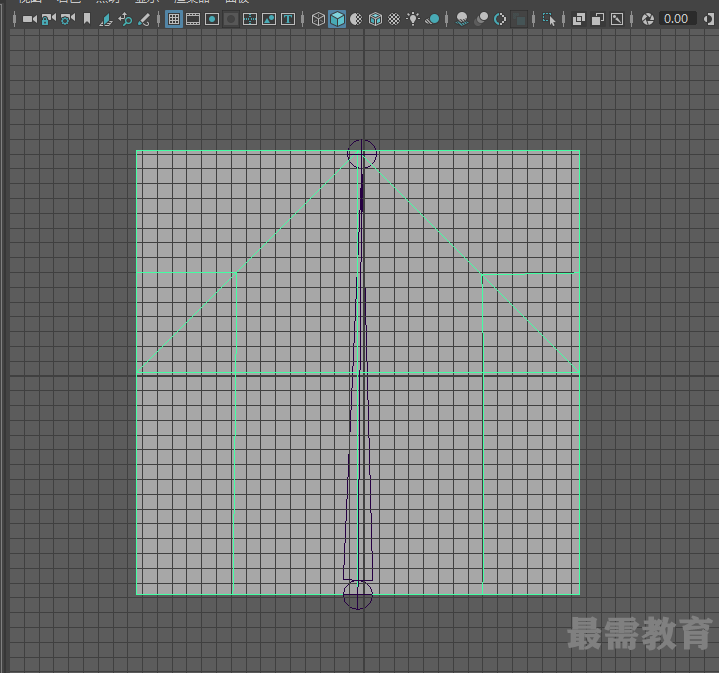The image size is (719, 673).
Task: Click the Use Default Material icon
Action: pos(356,19)
